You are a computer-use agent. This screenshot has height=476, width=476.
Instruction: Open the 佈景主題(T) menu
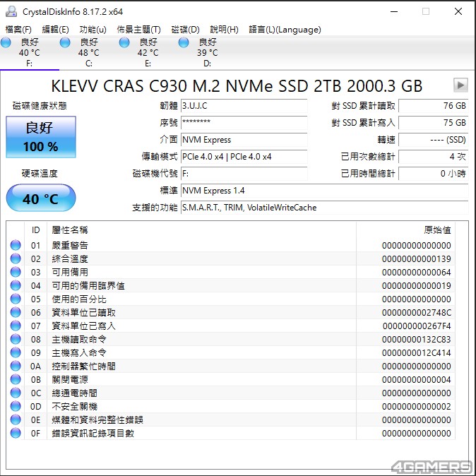pos(138,30)
